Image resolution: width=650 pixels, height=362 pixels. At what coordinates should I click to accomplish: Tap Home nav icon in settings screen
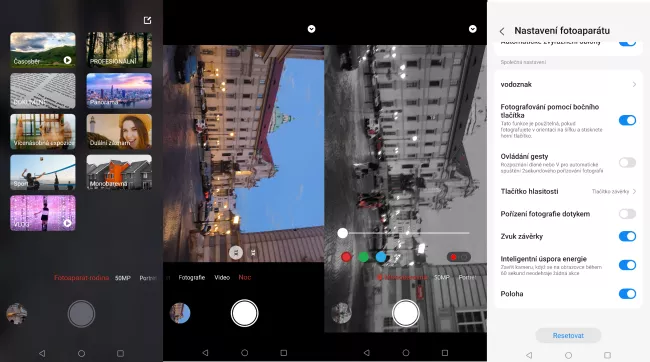pos(568,355)
